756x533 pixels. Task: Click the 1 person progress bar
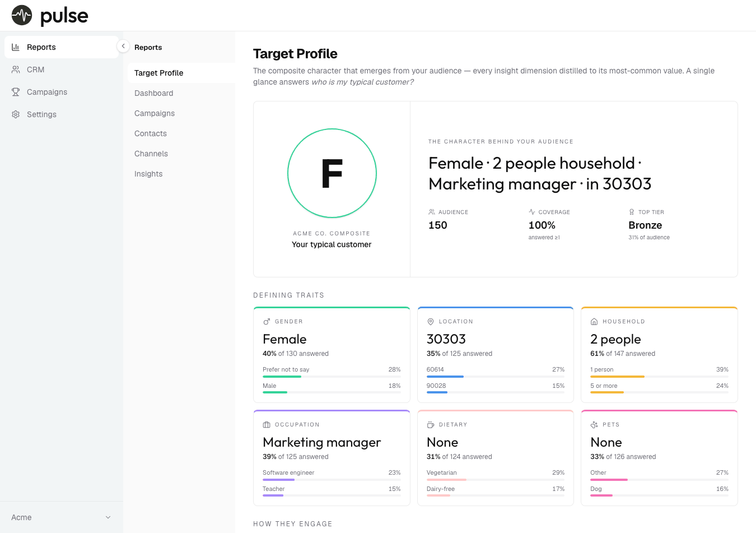[x=659, y=377]
